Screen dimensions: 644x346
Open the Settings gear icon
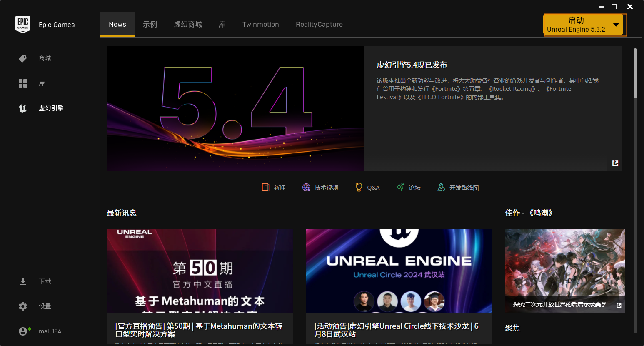23,306
